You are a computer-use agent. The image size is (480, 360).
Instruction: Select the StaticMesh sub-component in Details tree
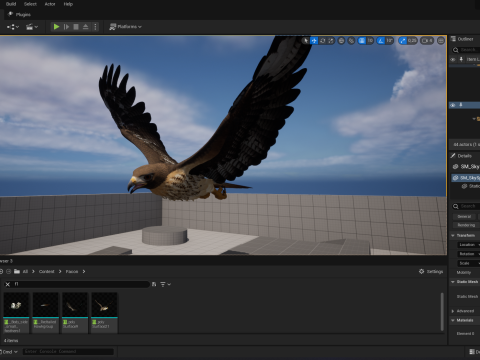point(471,186)
